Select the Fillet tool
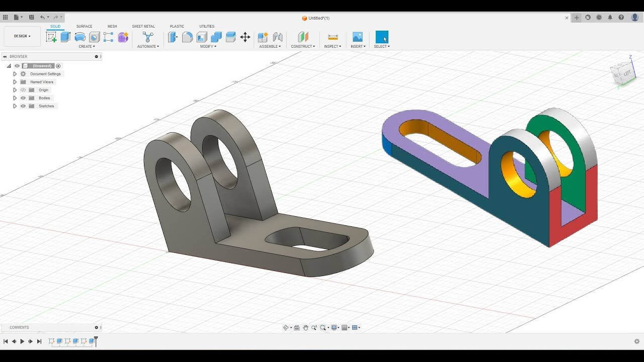 click(187, 37)
